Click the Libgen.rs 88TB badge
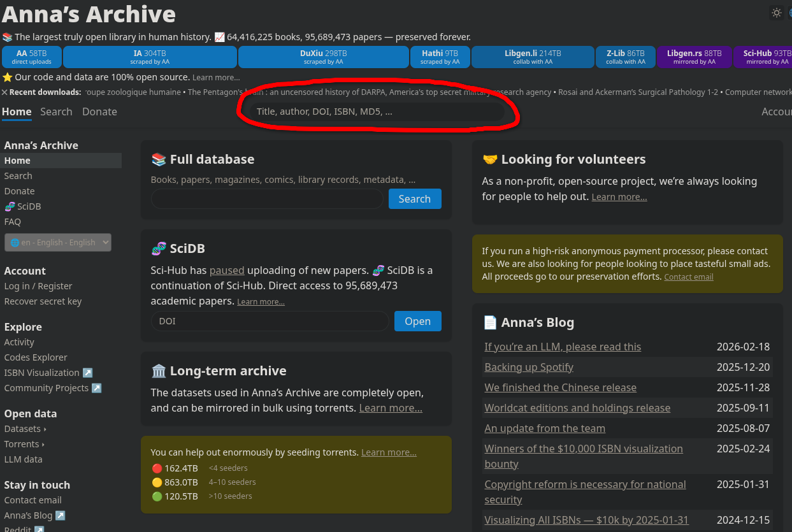 coord(694,57)
